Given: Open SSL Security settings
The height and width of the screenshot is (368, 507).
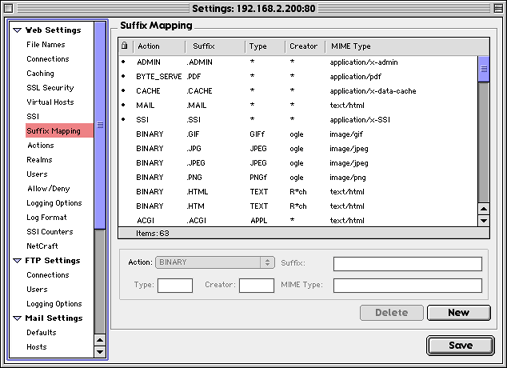Looking at the screenshot, I should (x=50, y=88).
